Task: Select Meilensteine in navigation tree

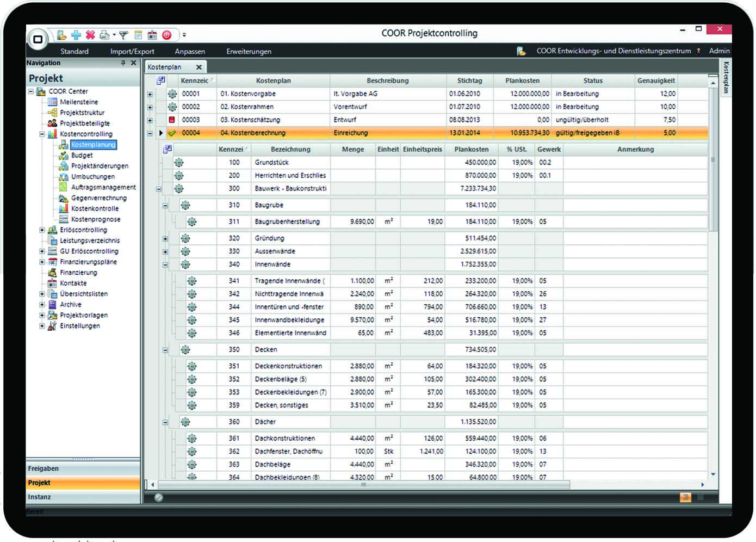Action: [x=79, y=102]
